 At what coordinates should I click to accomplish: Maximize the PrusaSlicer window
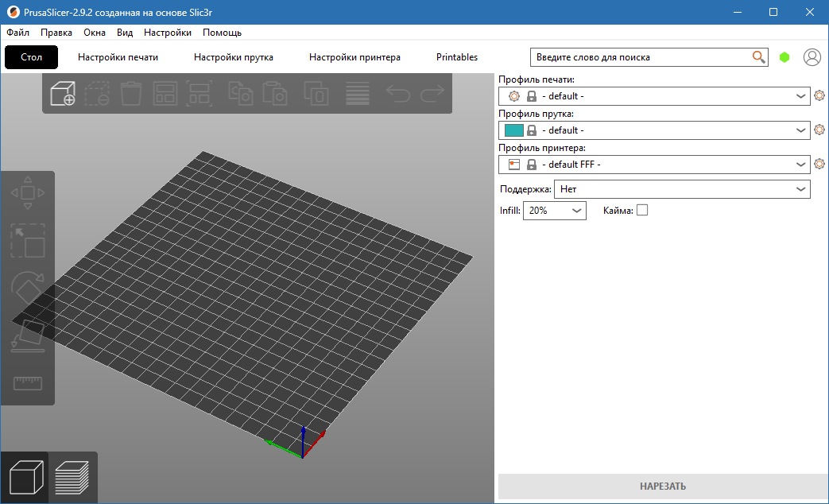pos(773,12)
